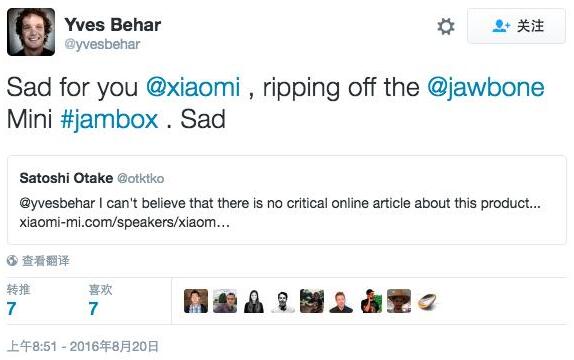This screenshot has width=574, height=360.
Task: Click the @otktko handle
Action: click(x=141, y=179)
